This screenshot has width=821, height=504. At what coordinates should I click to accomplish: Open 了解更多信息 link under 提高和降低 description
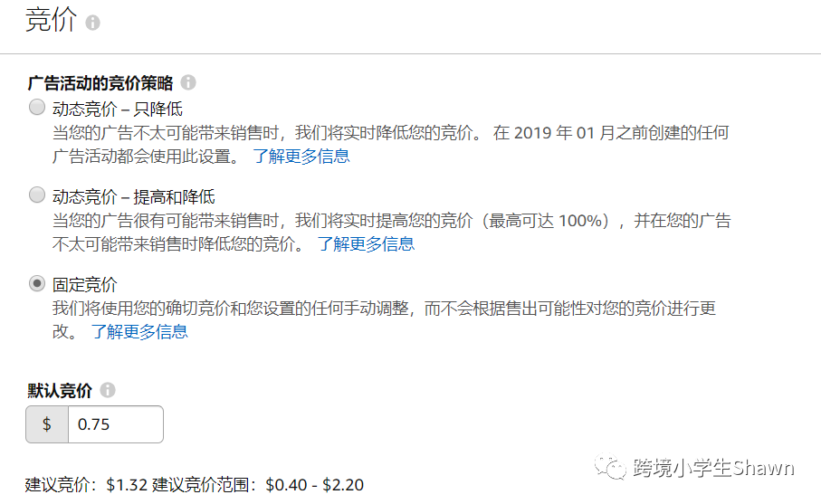(366, 243)
